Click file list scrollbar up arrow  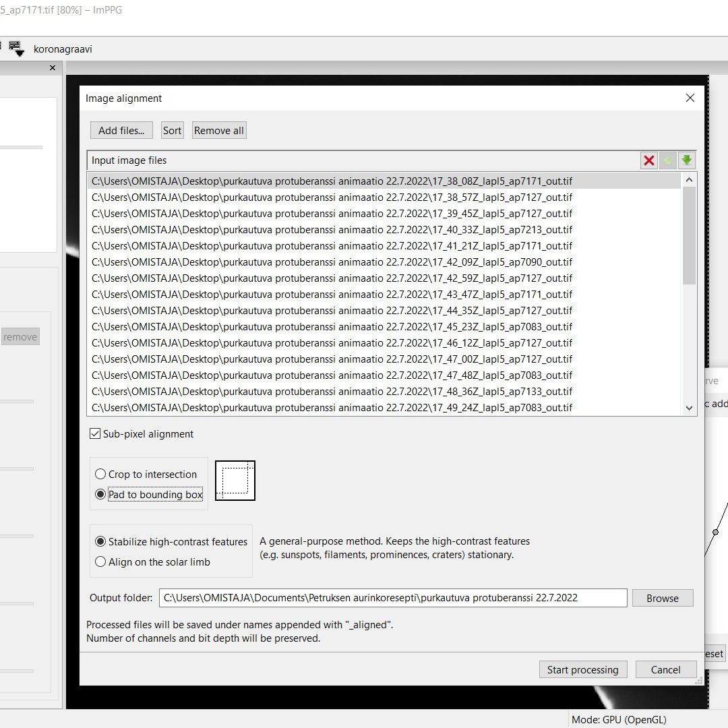pyautogui.click(x=689, y=180)
